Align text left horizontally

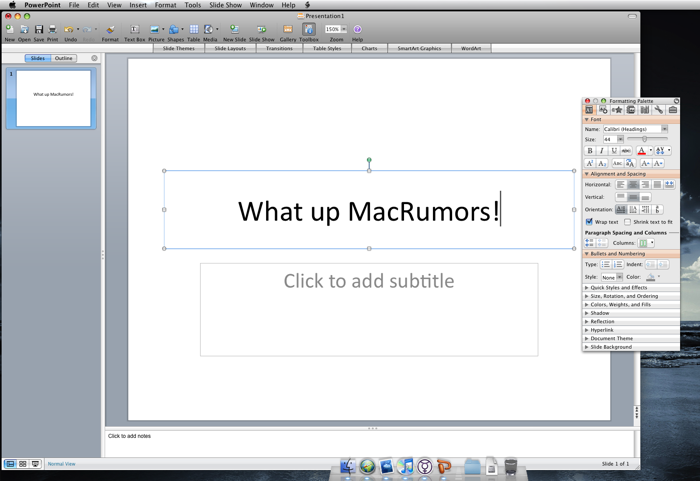[x=621, y=184]
